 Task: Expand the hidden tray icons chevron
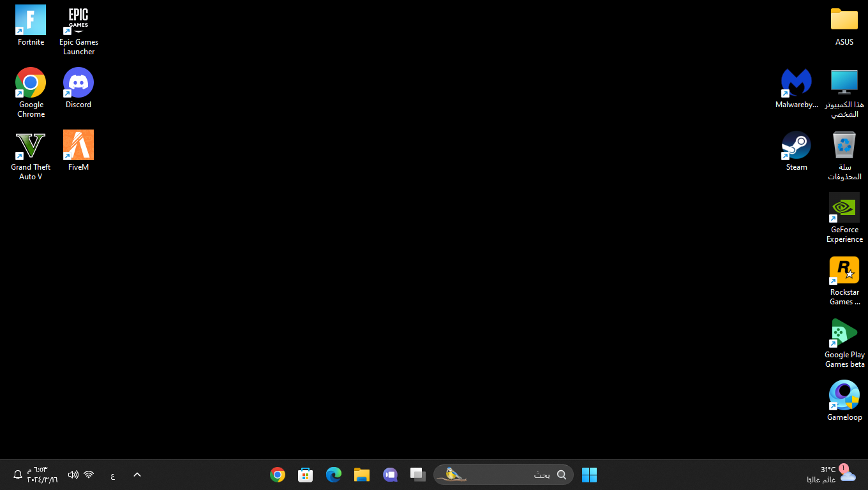point(137,475)
